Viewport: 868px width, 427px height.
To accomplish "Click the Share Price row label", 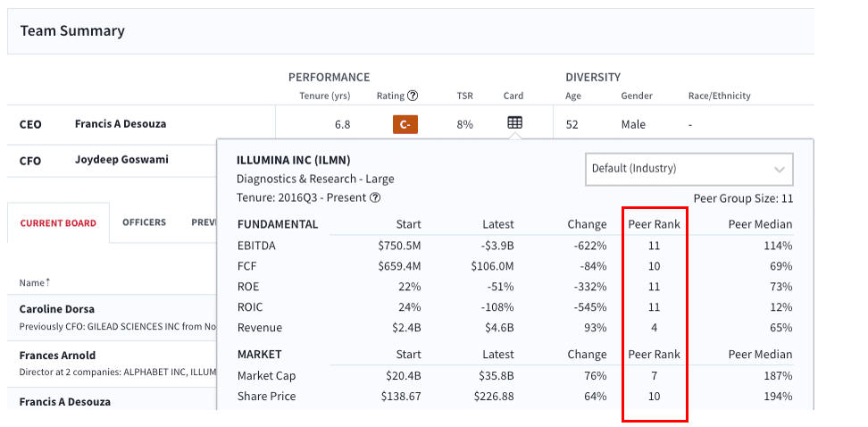I will point(266,397).
